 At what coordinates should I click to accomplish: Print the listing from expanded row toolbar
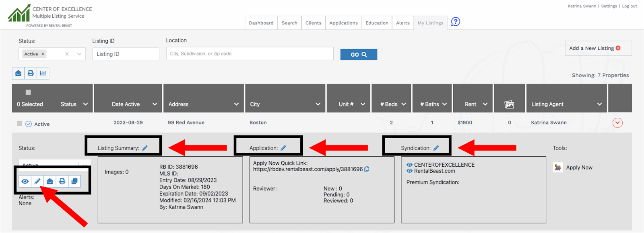click(x=62, y=181)
